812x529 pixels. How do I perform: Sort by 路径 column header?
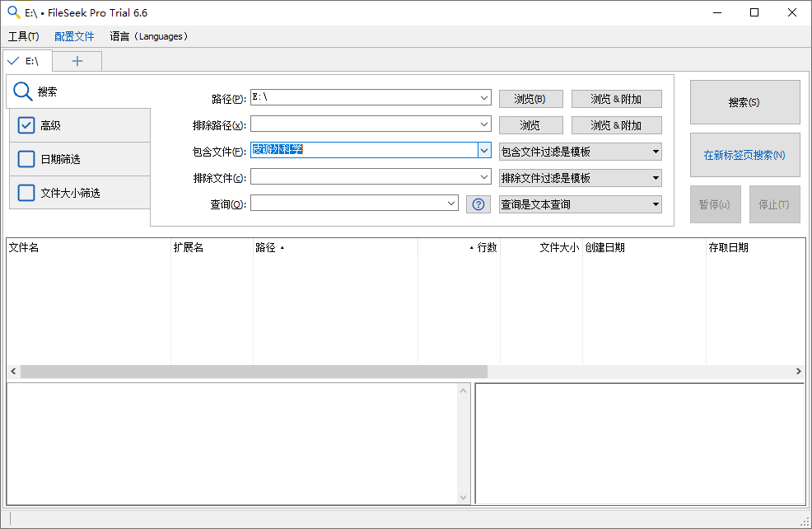pos(335,248)
